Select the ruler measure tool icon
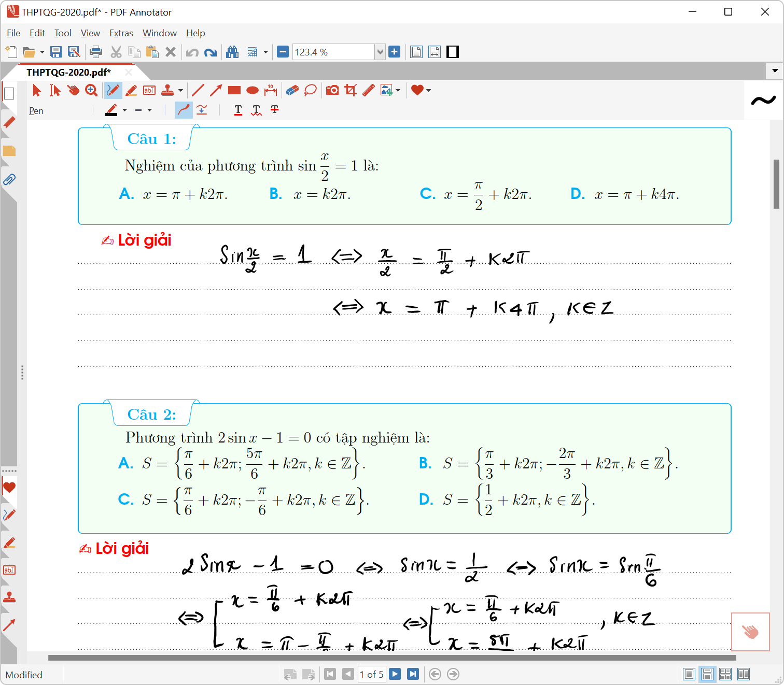 click(x=369, y=90)
